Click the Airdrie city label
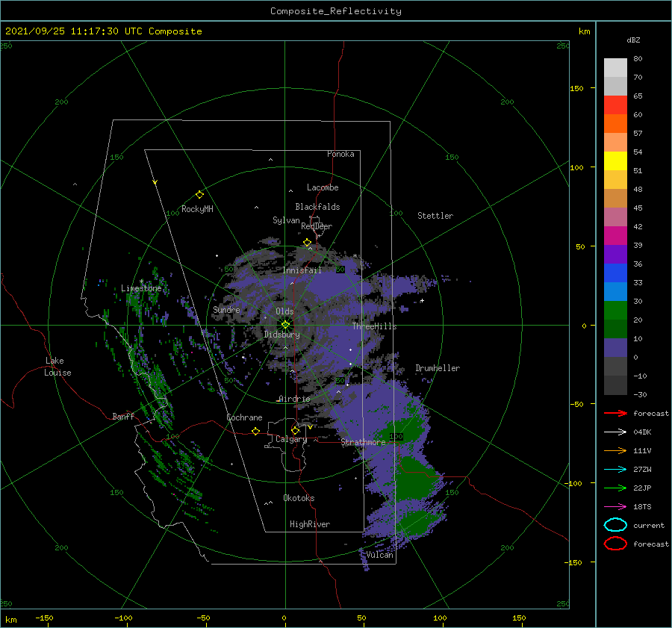Viewport: 672px width, 628px height. pos(294,399)
